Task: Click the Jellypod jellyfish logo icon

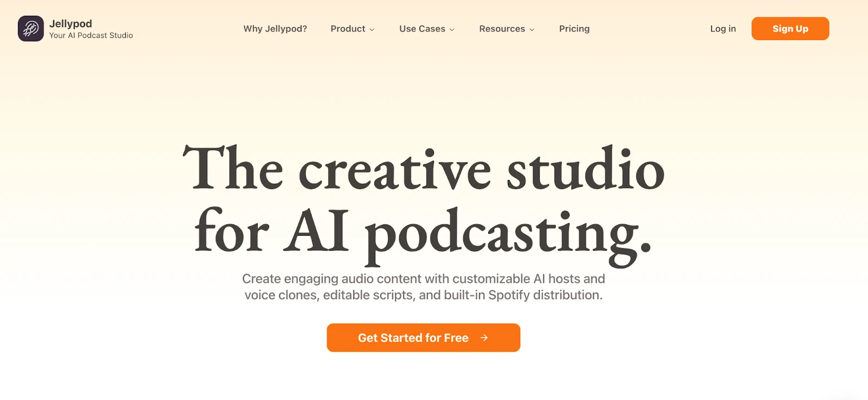Action: pyautogui.click(x=30, y=29)
